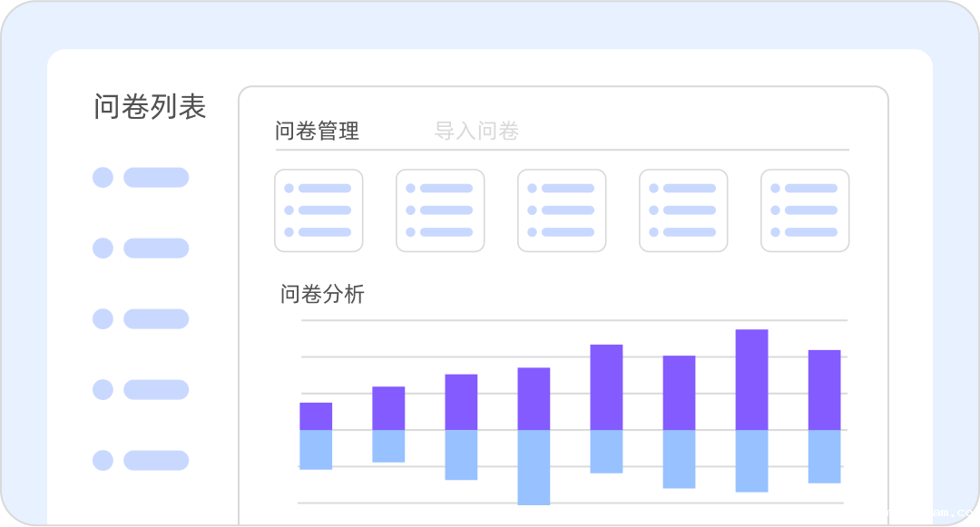Select the last questionnaire card on the right
980x527 pixels.
coord(804,210)
